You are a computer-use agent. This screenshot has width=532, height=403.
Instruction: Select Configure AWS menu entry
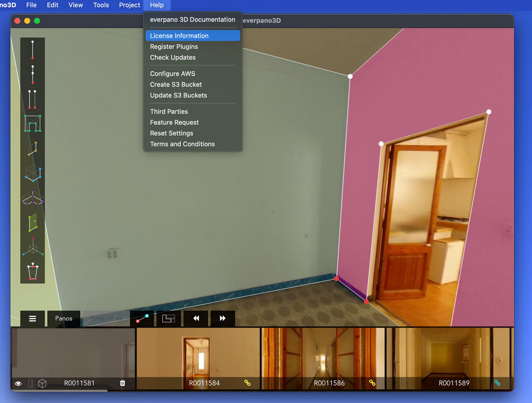[172, 74]
